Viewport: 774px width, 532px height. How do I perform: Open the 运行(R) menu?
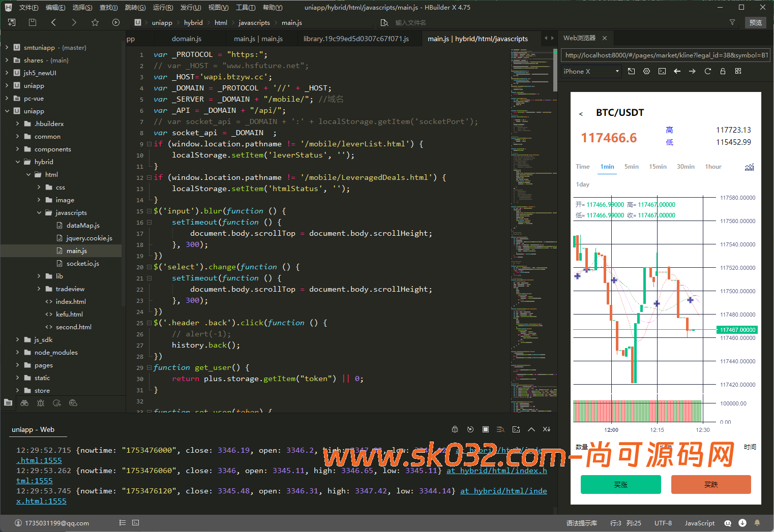(163, 8)
